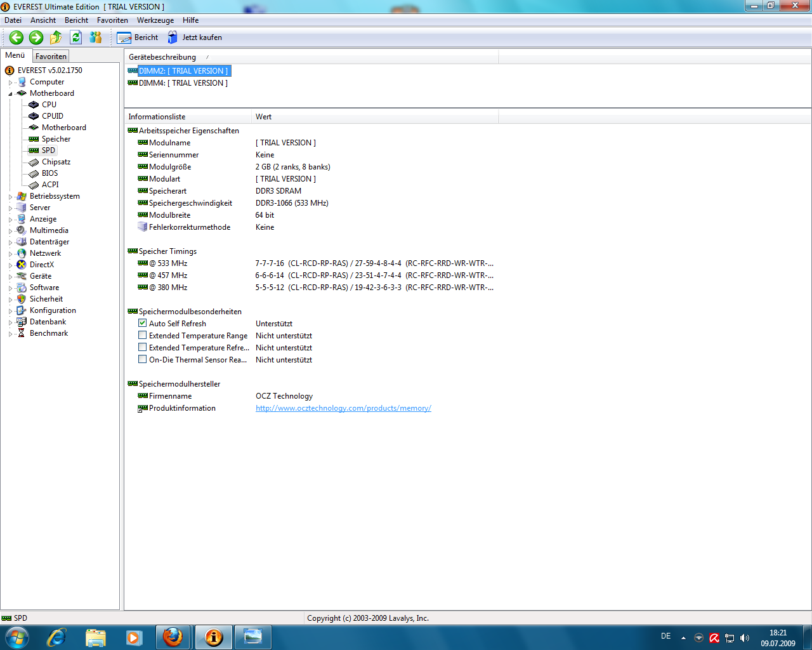
Task: Click the Refresh toolbar icon
Action: (75, 37)
